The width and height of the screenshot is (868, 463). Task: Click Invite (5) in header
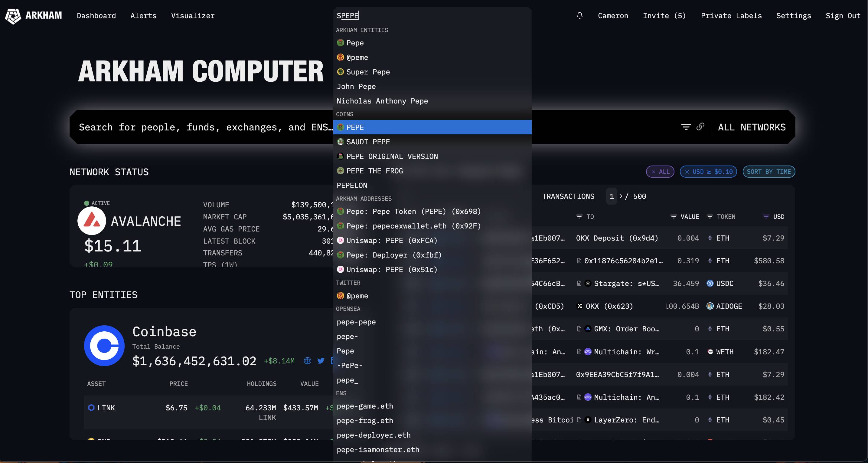pyautogui.click(x=664, y=15)
